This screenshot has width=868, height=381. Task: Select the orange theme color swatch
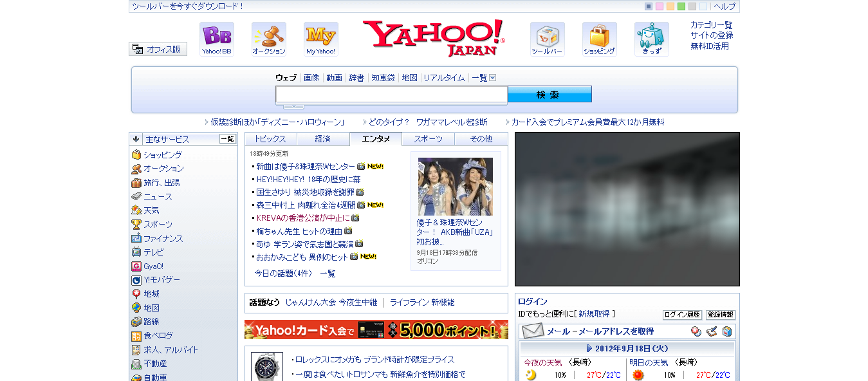(670, 6)
